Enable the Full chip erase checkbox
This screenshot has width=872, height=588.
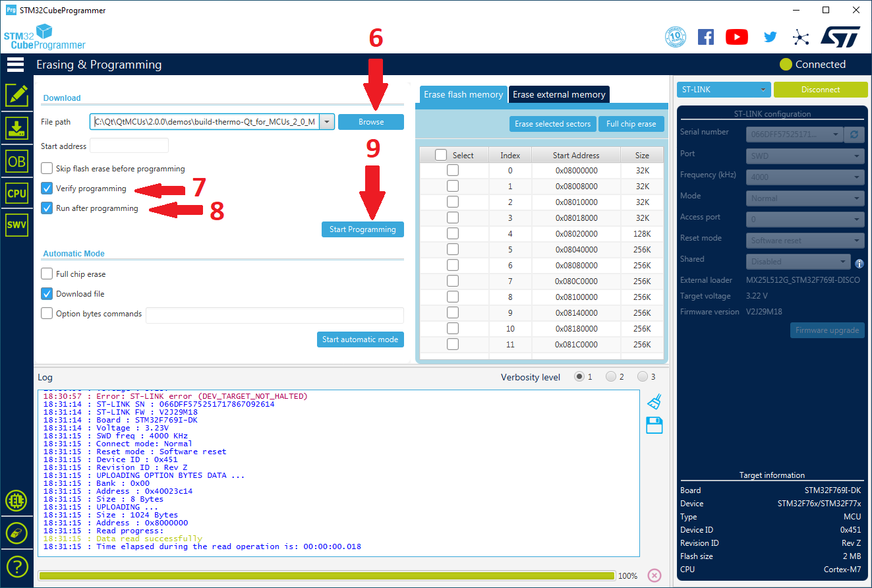[x=47, y=274]
